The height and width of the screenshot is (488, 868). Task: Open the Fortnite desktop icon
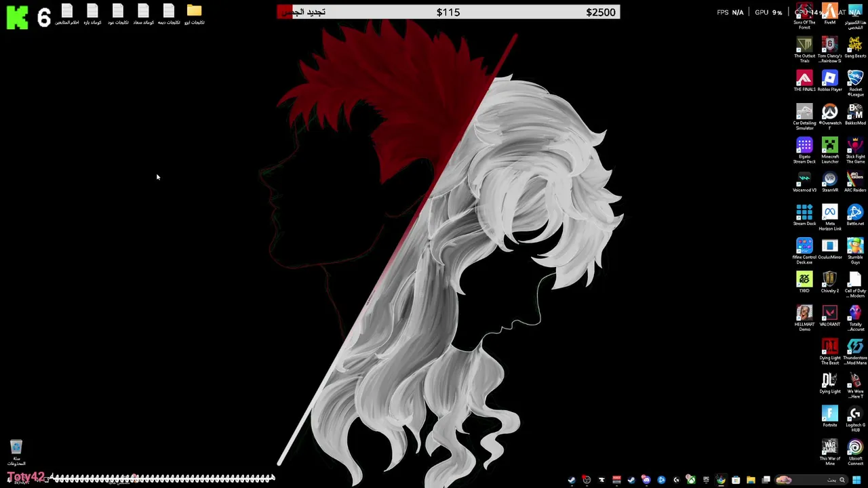point(829,417)
